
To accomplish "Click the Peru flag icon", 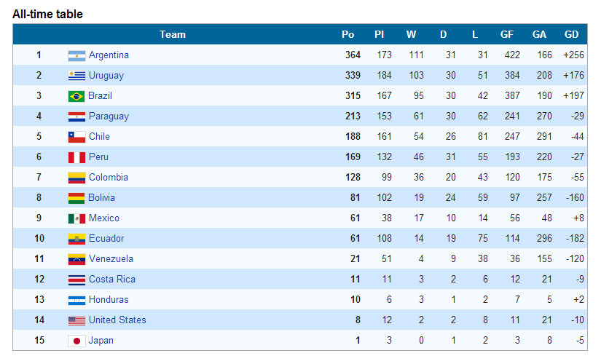I will 76,157.
